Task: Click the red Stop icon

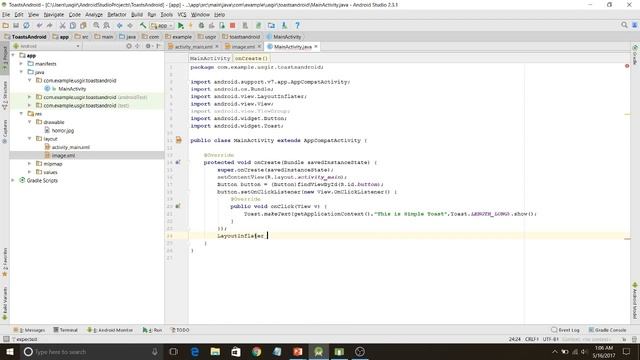Action: coord(233,25)
